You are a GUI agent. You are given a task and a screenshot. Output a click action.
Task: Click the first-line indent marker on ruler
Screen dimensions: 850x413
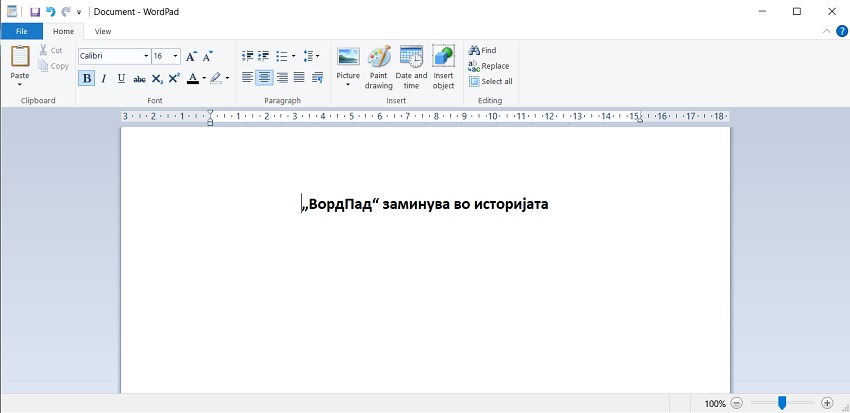click(210, 113)
